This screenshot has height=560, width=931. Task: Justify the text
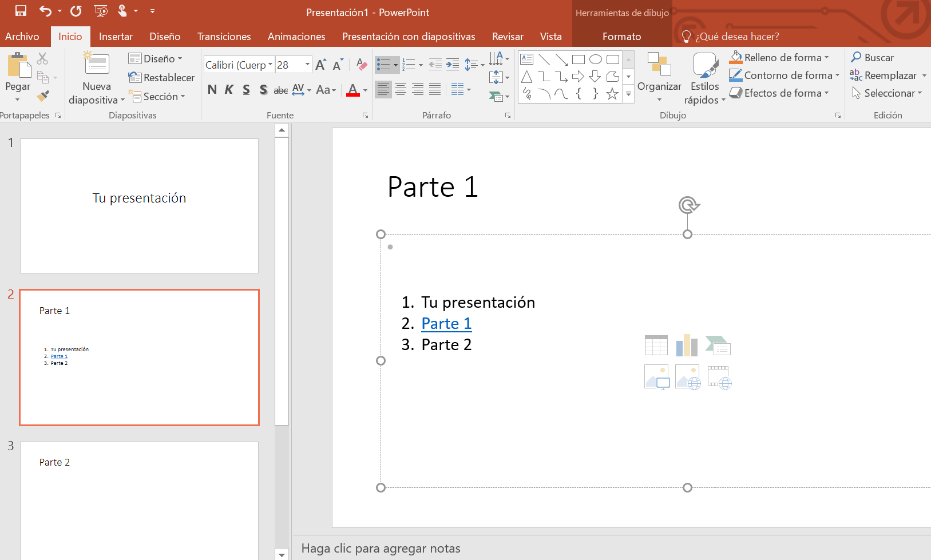click(x=435, y=90)
